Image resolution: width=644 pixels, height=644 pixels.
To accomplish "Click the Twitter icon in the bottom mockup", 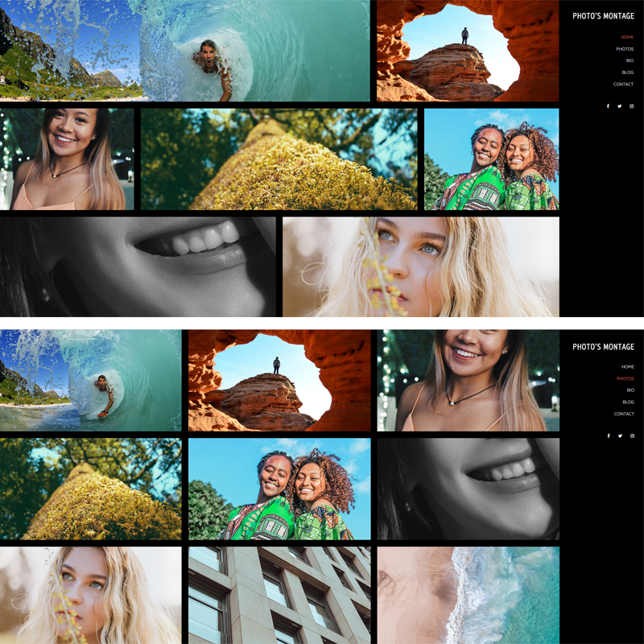I will 619,436.
